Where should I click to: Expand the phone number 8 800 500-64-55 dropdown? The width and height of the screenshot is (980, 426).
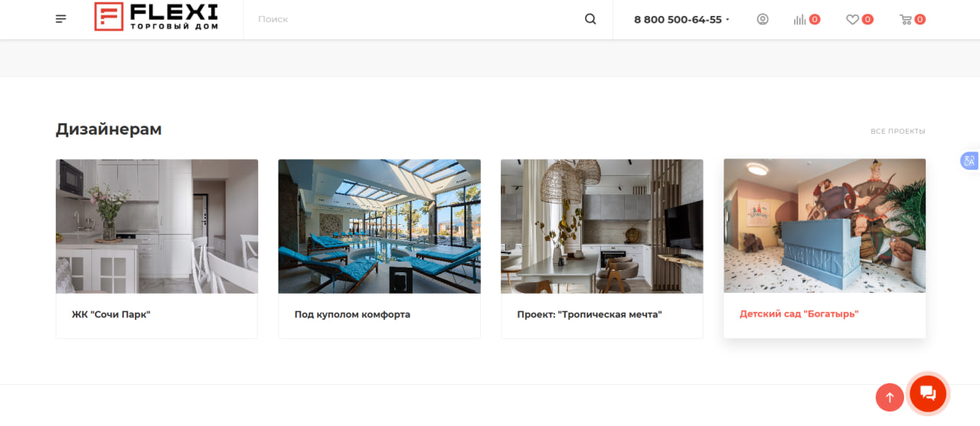[x=681, y=19]
